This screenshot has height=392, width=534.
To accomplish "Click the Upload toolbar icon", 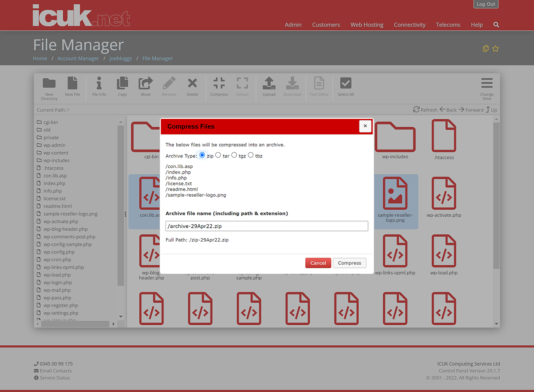I will click(x=269, y=83).
